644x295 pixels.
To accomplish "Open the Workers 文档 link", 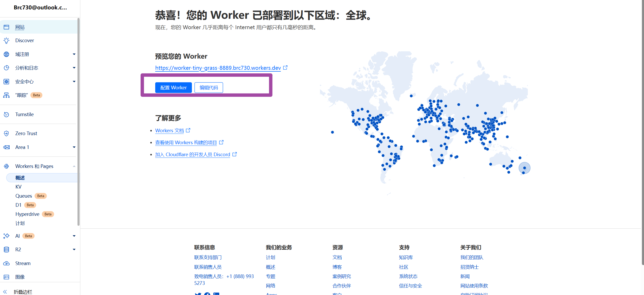I will 170,130.
